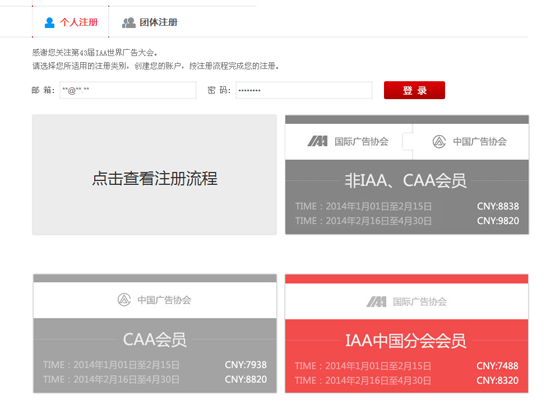Select the IAA中国分会会员 registration title

(x=406, y=340)
